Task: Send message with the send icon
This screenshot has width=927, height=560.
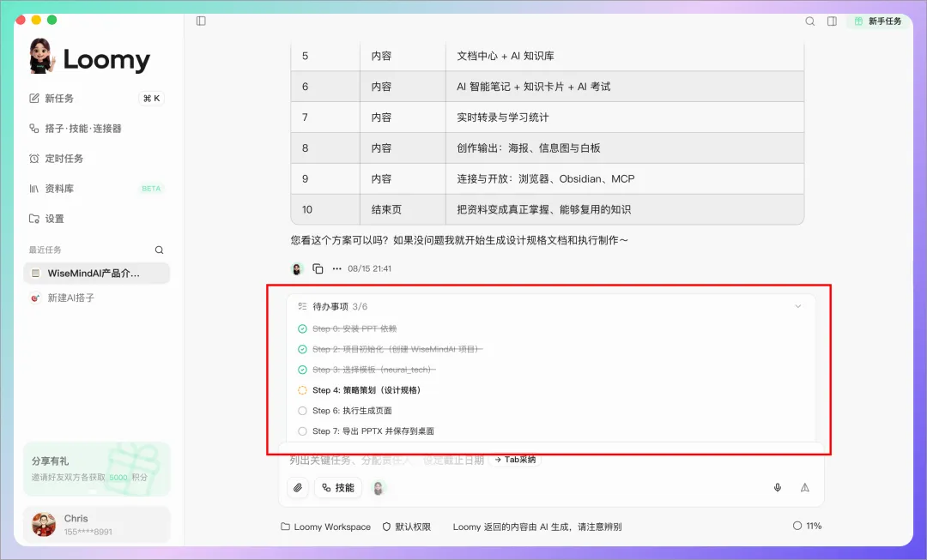Action: click(804, 488)
